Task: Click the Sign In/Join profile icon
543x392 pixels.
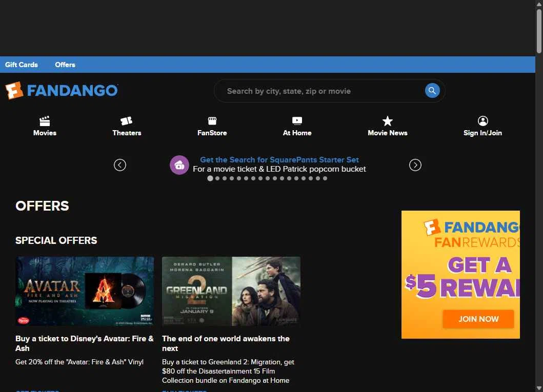Action: pos(482,121)
